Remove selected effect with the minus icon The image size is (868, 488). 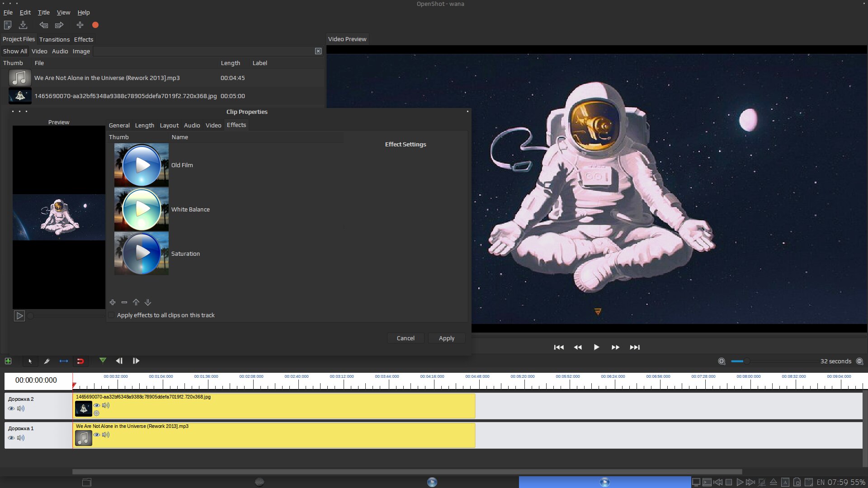(x=124, y=302)
